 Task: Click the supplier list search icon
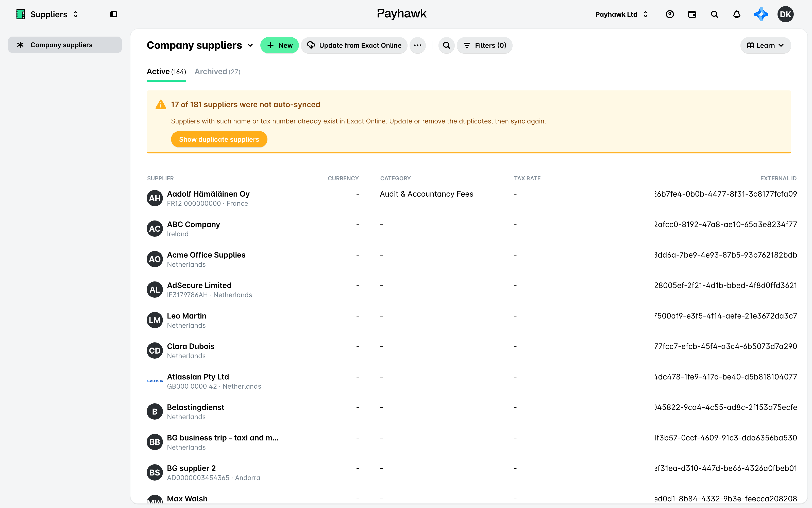click(446, 45)
